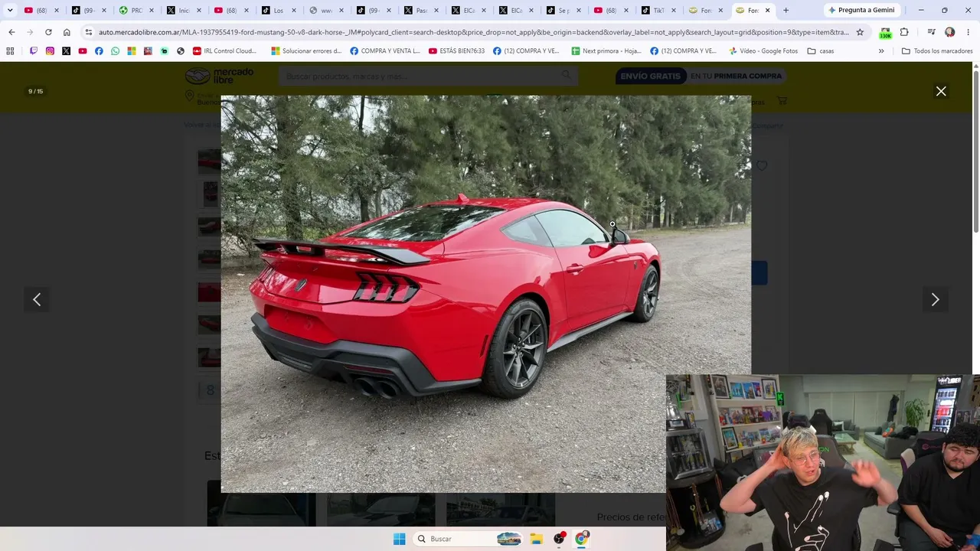This screenshot has width=980, height=551.
Task: Open the Vídeo - Google Fotos bookmark
Action: (x=763, y=51)
